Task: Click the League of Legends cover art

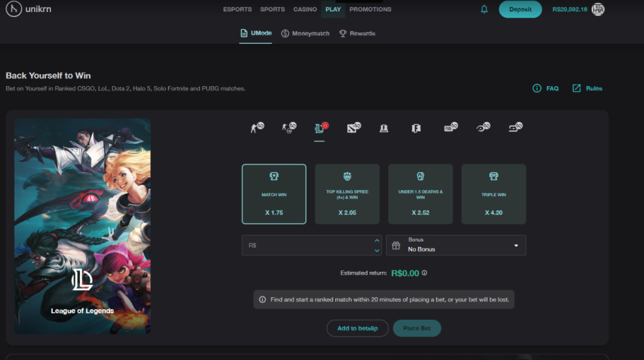Action: pyautogui.click(x=82, y=226)
